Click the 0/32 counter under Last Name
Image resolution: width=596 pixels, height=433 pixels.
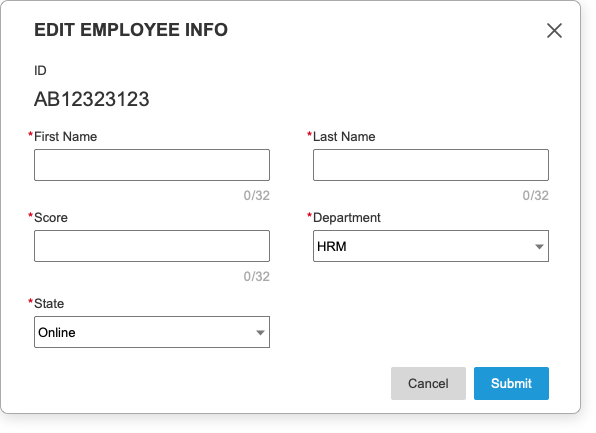click(536, 195)
